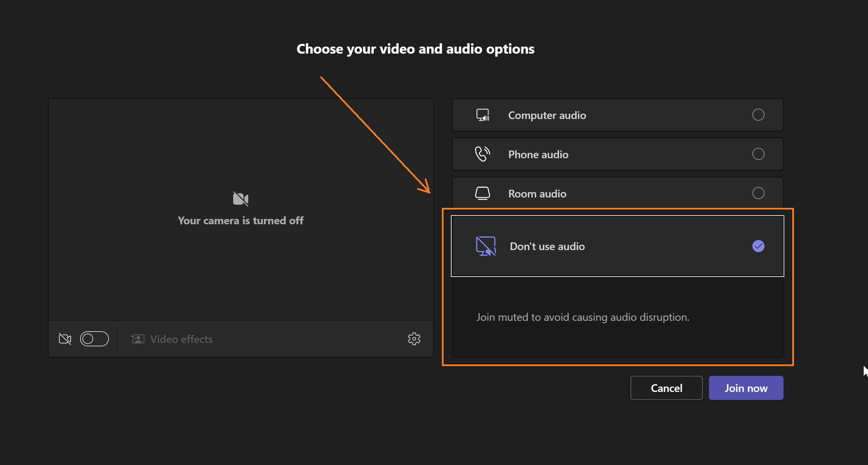Open device settings gear icon

pos(414,339)
